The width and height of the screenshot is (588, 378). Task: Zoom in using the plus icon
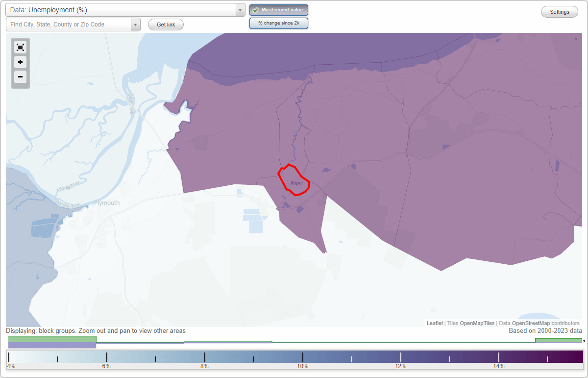tap(20, 62)
